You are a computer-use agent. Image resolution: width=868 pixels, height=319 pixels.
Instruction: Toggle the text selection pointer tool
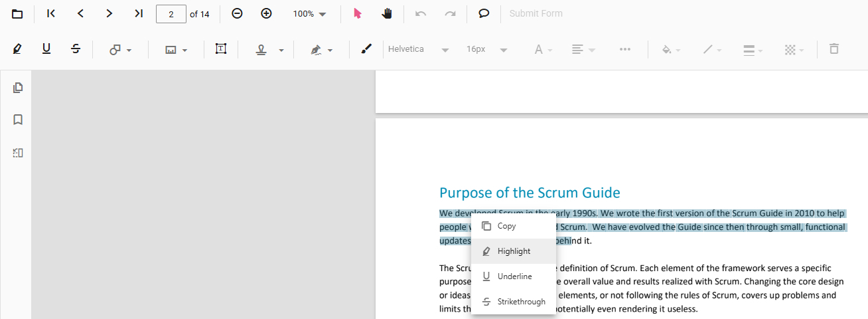pos(358,14)
